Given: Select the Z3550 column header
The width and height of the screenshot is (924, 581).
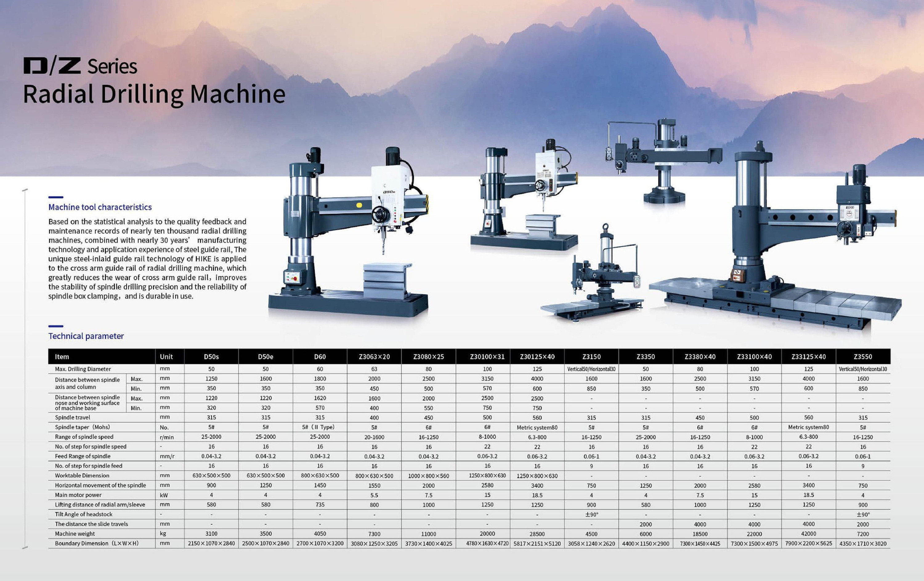Looking at the screenshot, I should pos(863,357).
